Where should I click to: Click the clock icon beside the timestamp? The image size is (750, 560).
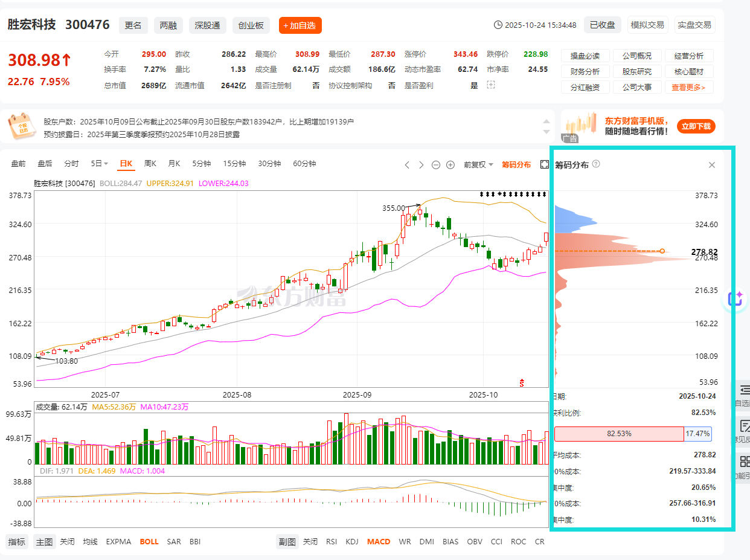point(498,25)
